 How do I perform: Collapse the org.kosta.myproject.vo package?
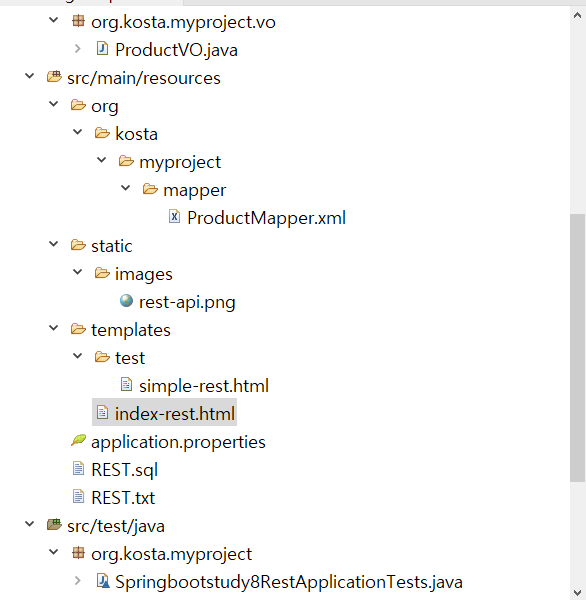point(54,20)
